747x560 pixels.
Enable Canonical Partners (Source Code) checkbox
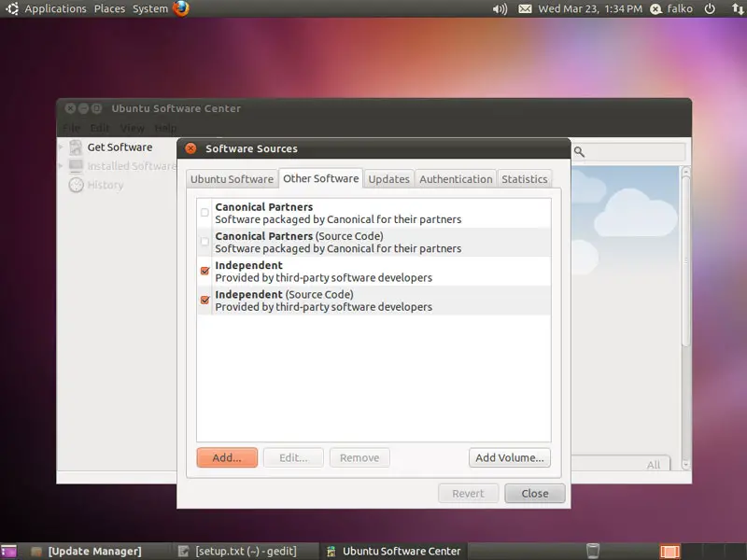204,242
